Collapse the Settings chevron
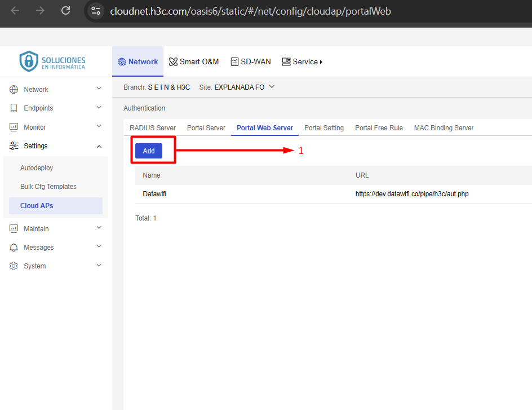This screenshot has height=410, width=532. [99, 147]
